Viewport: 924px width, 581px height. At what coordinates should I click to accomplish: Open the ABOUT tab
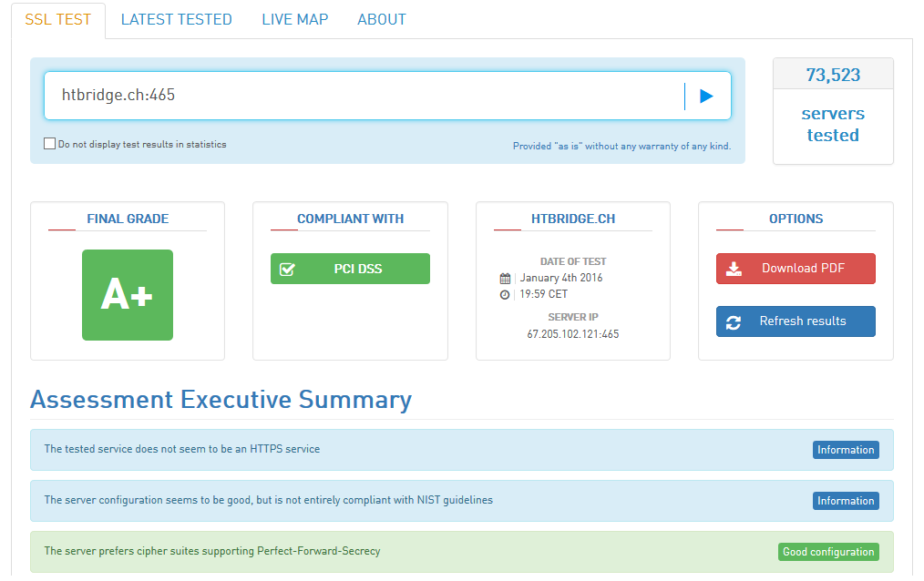point(381,19)
